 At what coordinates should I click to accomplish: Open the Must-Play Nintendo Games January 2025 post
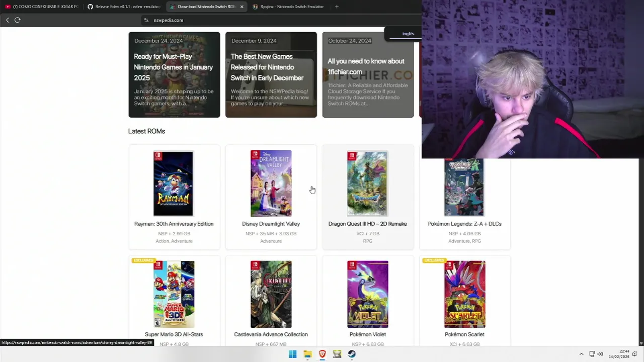pos(174,74)
